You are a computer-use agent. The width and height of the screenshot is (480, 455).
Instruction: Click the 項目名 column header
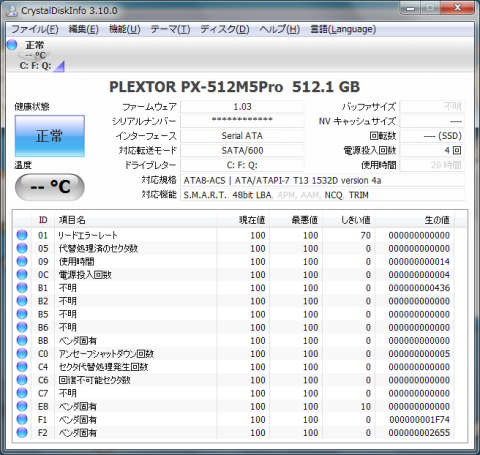click(136, 220)
